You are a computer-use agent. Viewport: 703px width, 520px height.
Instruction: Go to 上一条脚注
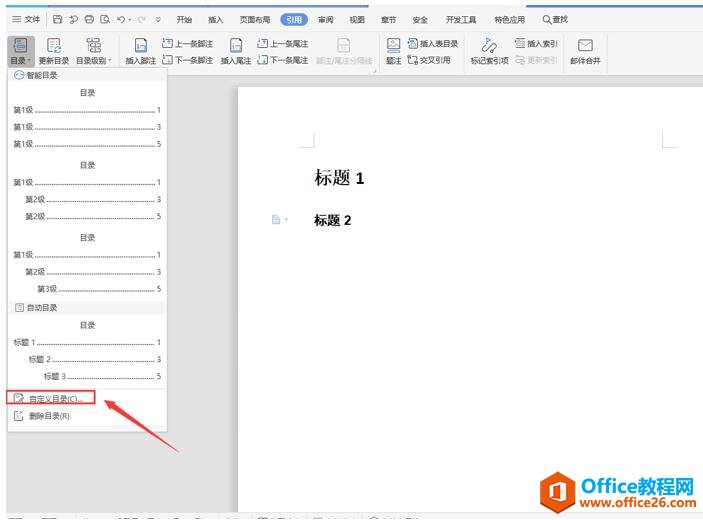[x=187, y=43]
